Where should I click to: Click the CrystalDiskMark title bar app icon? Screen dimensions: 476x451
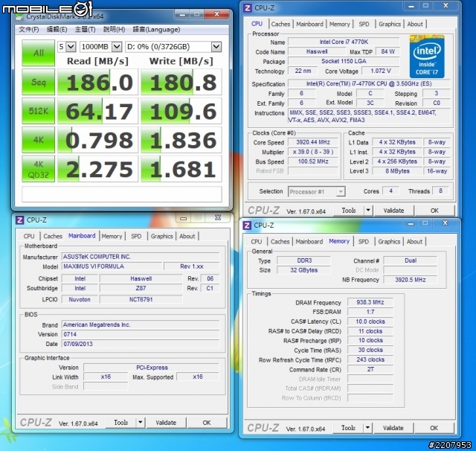pyautogui.click(x=19, y=16)
